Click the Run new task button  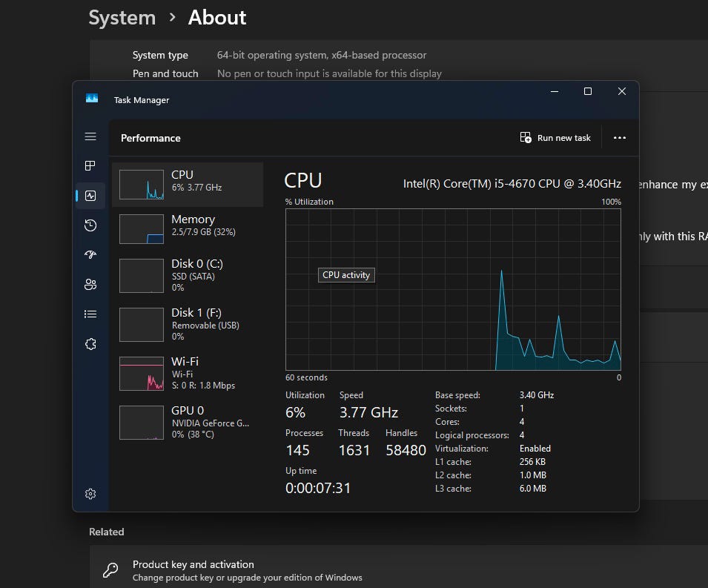point(555,138)
